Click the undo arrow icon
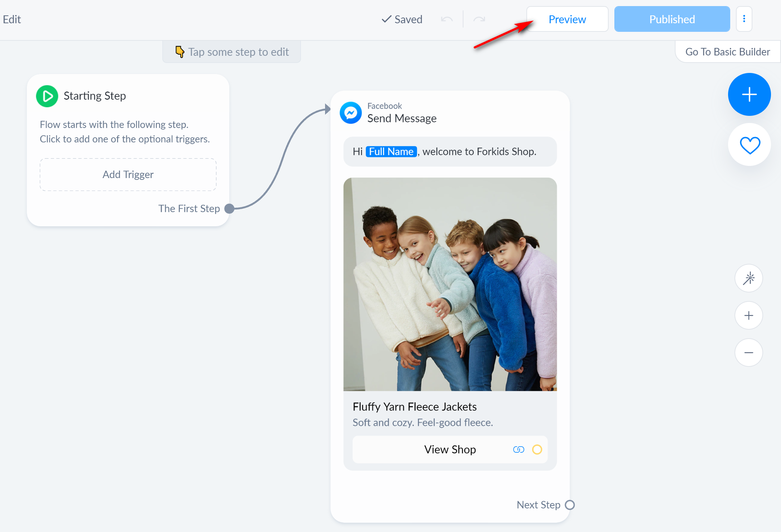 (x=447, y=19)
